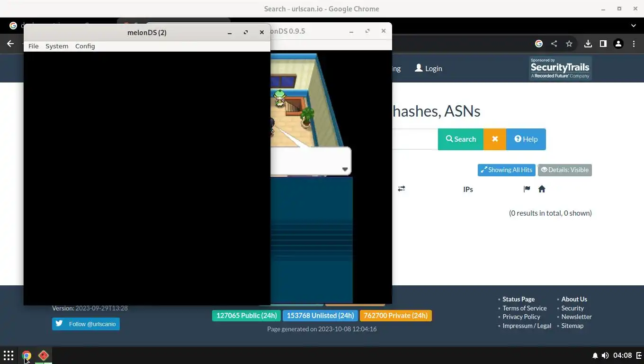Open the Login link on urlscan

click(429, 68)
